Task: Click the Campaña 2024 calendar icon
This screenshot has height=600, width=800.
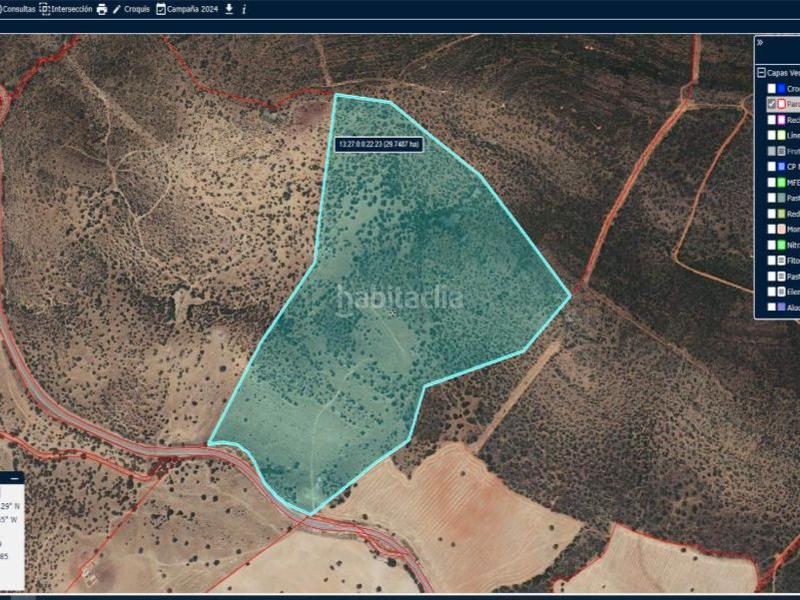Action: coord(160,9)
